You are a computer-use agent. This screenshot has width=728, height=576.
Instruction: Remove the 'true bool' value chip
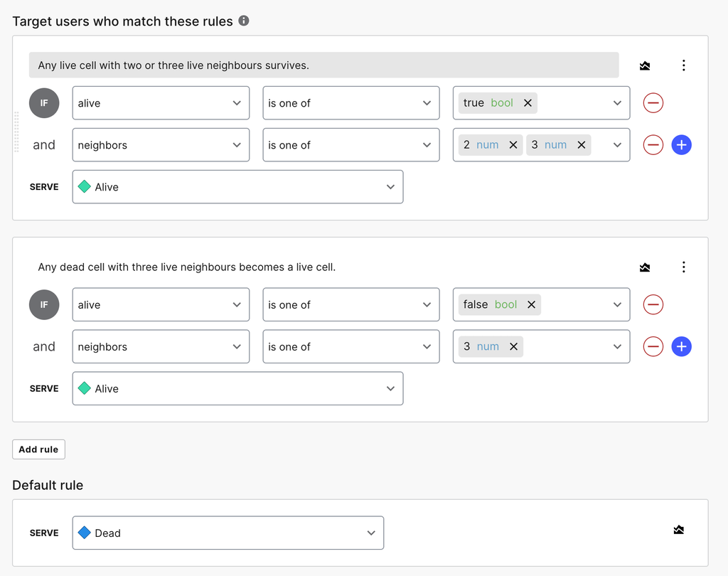[528, 103]
